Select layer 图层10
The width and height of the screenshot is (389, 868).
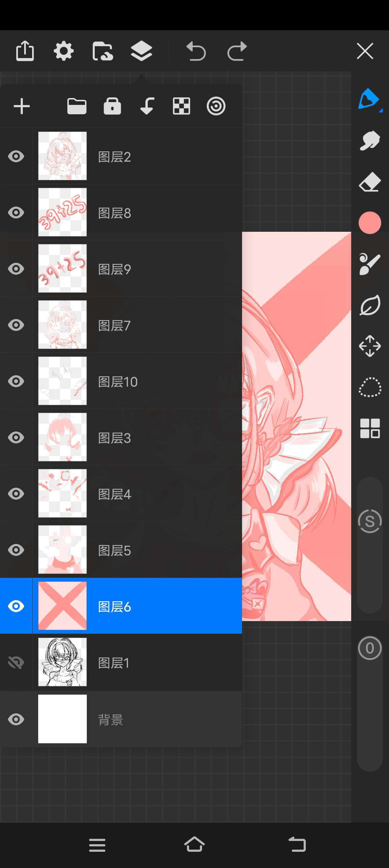click(x=121, y=381)
